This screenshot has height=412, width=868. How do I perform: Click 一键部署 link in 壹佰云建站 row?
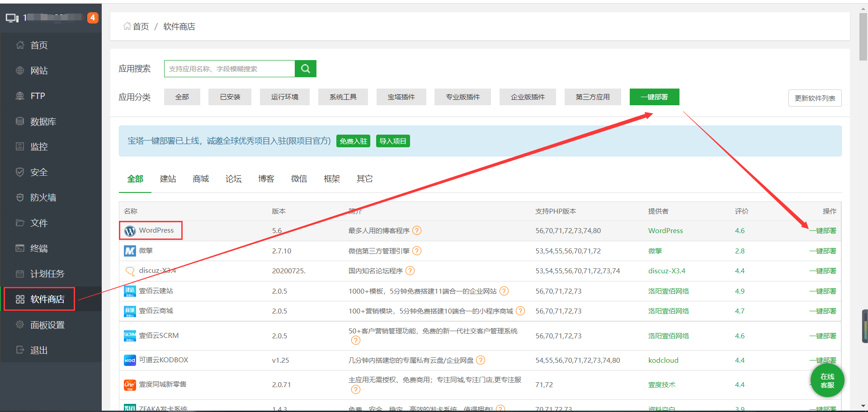click(x=823, y=291)
